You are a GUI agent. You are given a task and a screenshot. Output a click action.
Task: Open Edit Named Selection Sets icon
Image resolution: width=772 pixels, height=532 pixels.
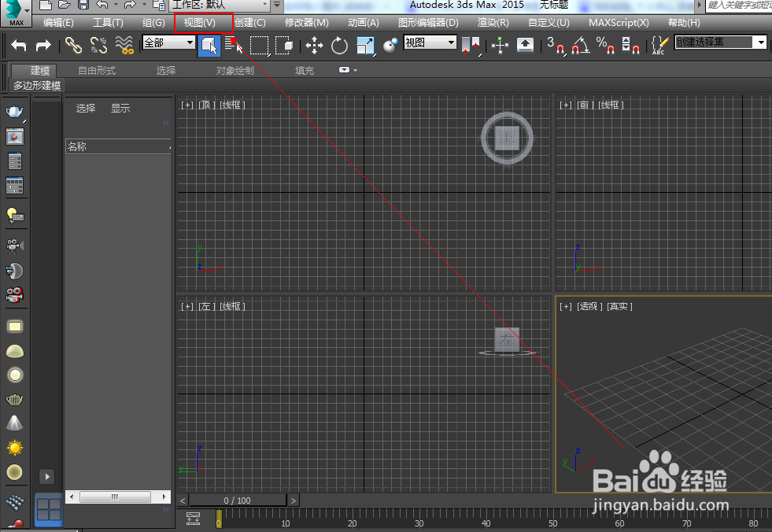click(x=659, y=46)
